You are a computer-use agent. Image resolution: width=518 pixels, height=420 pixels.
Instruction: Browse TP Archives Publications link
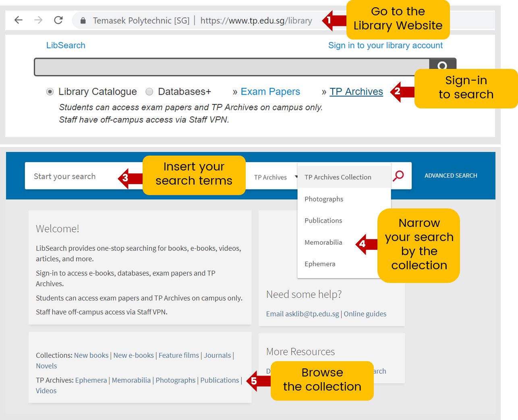[x=220, y=380]
